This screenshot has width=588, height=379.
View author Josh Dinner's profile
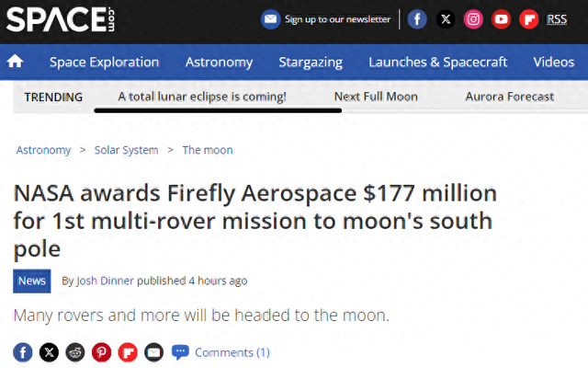[x=105, y=281]
